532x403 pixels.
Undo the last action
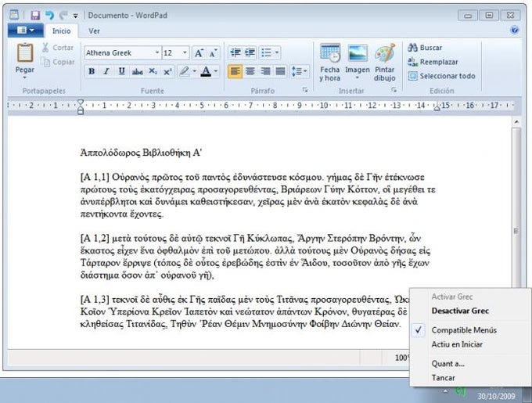[49, 16]
